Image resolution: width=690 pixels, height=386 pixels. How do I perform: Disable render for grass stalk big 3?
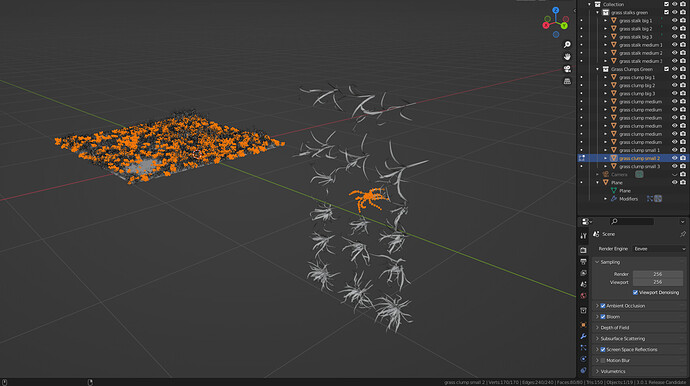(x=683, y=37)
